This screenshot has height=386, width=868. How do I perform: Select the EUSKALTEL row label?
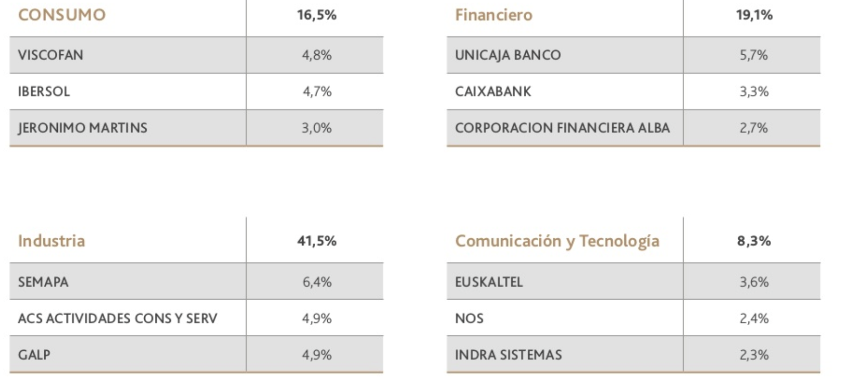[x=489, y=281]
